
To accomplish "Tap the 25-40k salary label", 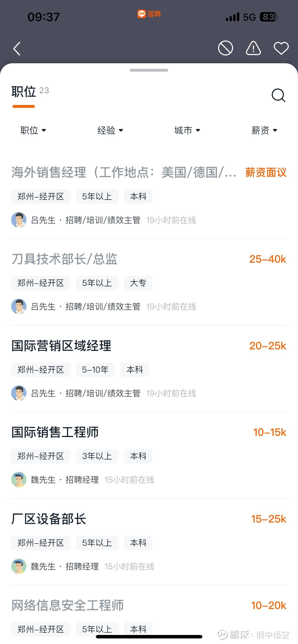I will (x=268, y=259).
